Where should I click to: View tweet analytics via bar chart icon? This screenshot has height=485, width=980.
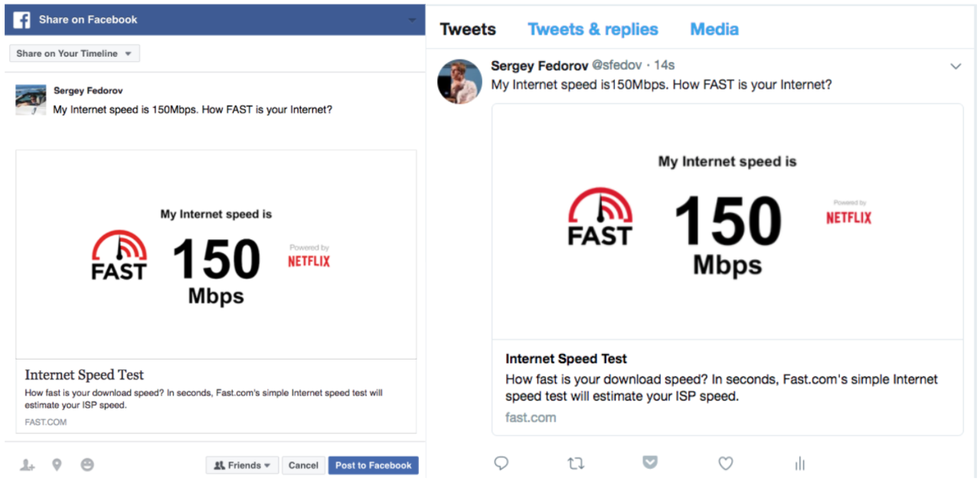pos(799,464)
